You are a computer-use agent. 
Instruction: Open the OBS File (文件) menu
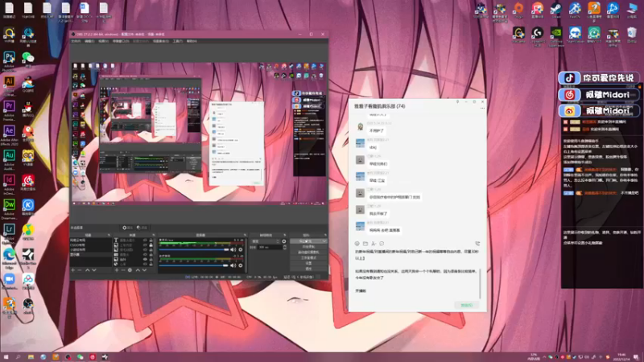[x=76, y=41]
